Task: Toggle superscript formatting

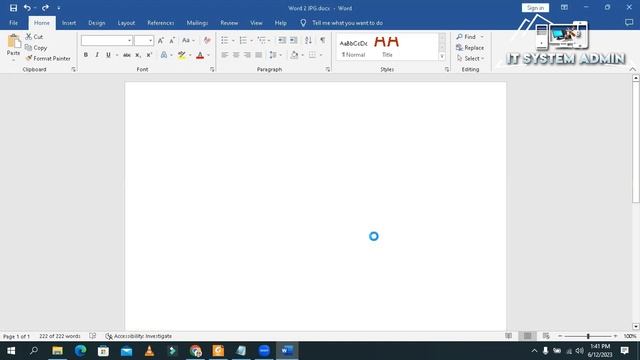Action: pyautogui.click(x=149, y=55)
